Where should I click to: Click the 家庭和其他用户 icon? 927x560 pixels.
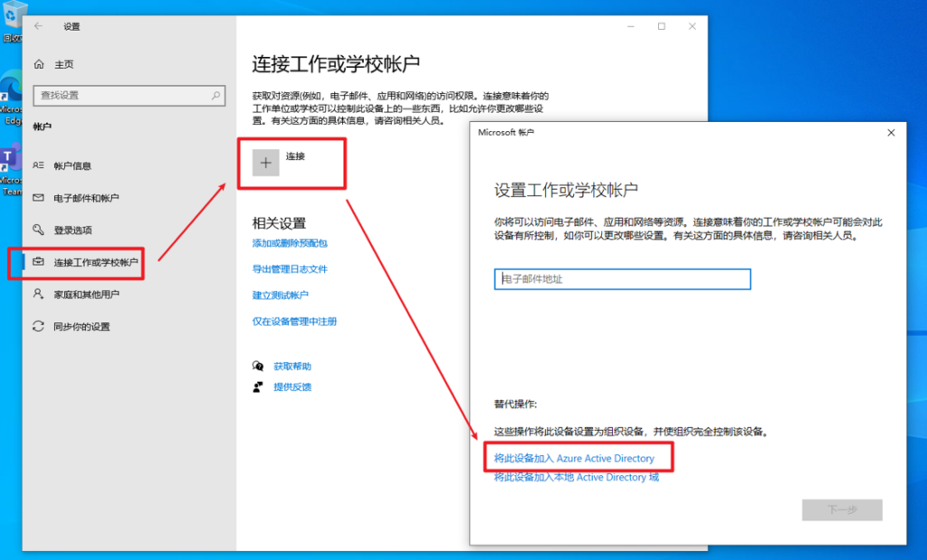pyautogui.click(x=38, y=294)
